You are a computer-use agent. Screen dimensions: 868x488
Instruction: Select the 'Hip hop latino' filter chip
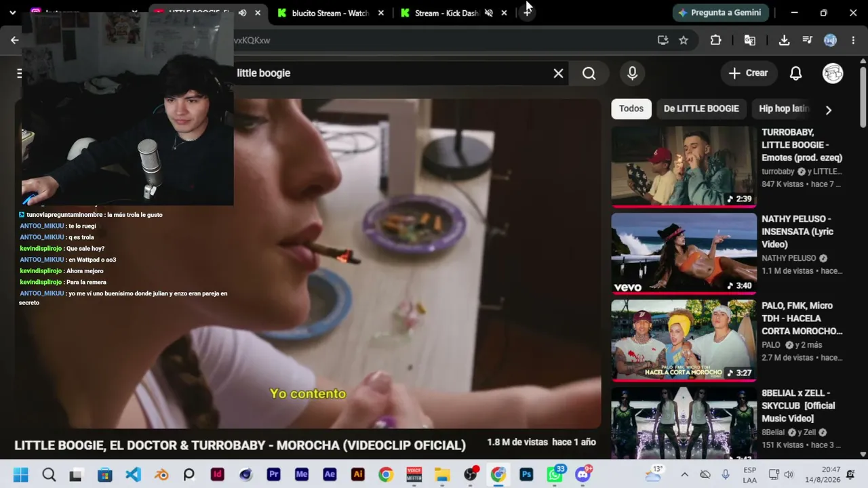(x=783, y=108)
